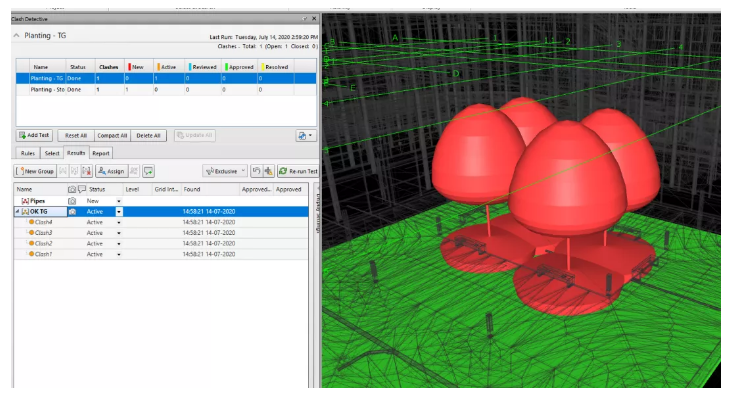Screen dimensions: 729x395
Task: Click the Active column header with orange marker
Action: click(x=168, y=67)
